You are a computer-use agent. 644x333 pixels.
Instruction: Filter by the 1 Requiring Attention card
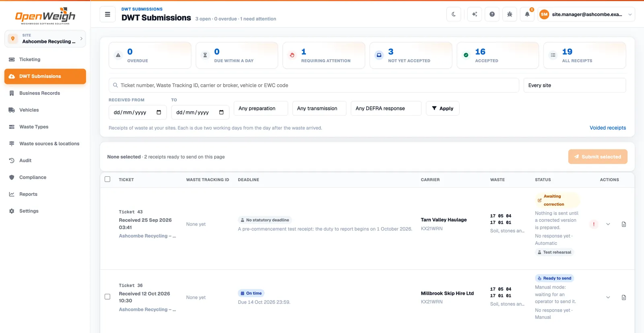pyautogui.click(x=324, y=56)
